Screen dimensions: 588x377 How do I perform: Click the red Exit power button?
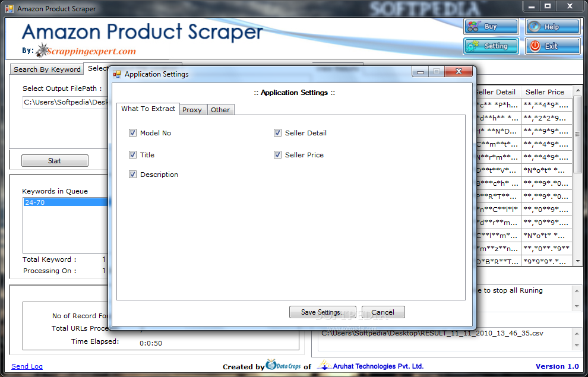[552, 46]
